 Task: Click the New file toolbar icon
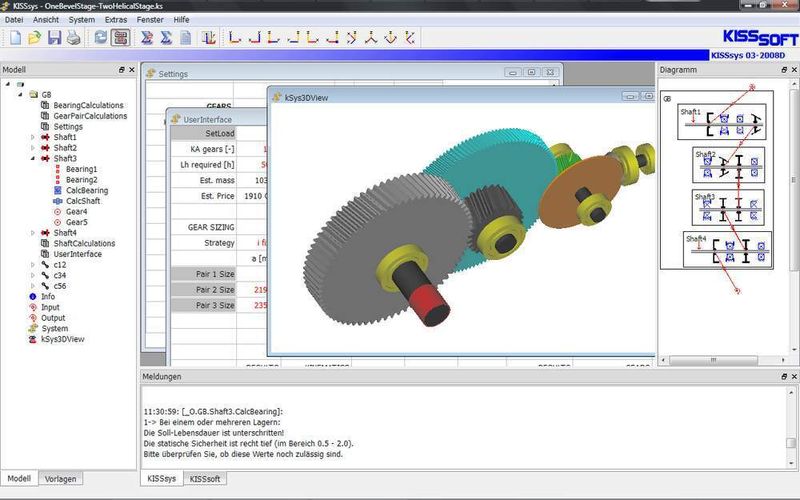[x=15, y=38]
